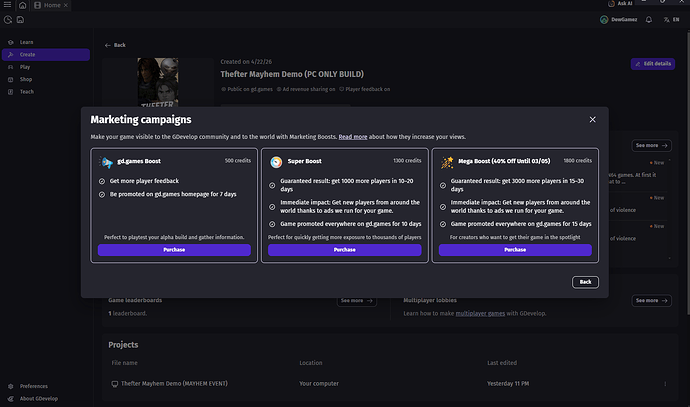The height and width of the screenshot is (407, 690).
Task: Click 'Yesterday 11 PM' last edited value
Action: tap(508, 384)
